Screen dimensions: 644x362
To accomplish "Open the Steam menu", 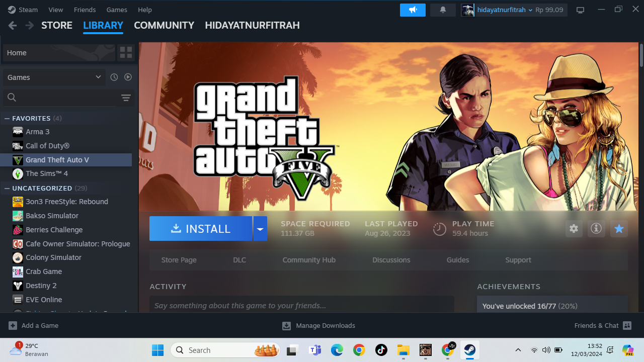I will click(x=23, y=10).
